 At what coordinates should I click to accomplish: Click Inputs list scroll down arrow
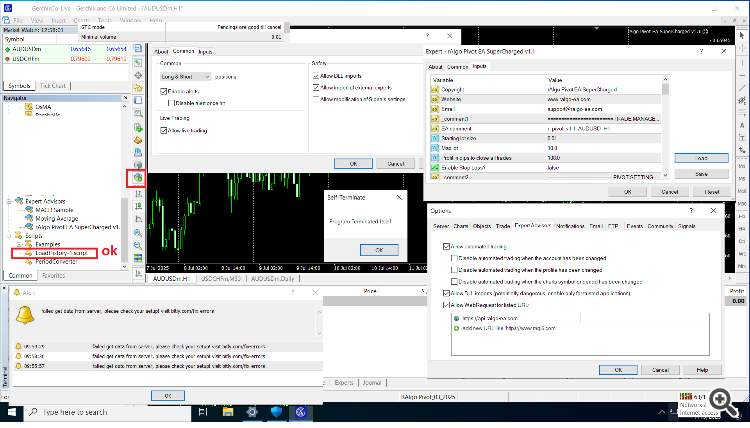coord(665,176)
